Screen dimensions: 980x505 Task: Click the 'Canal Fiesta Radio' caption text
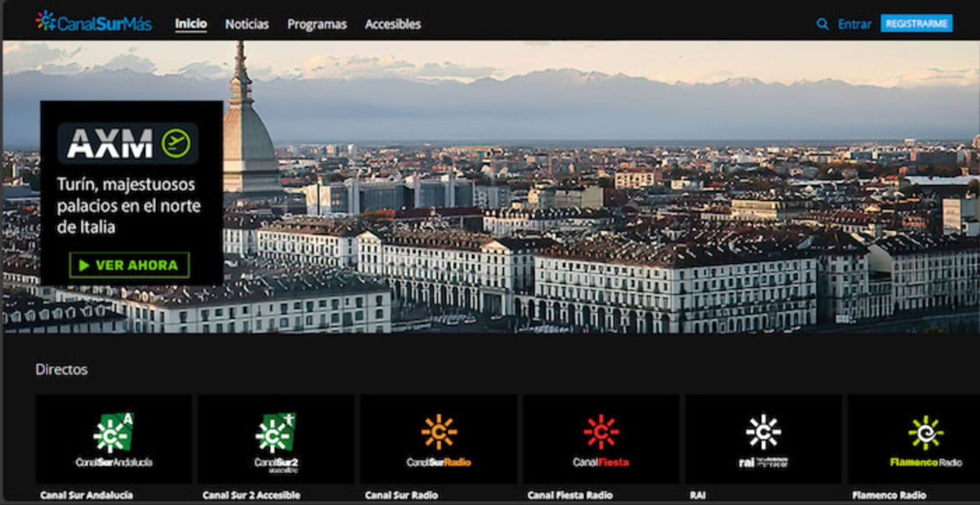point(570,495)
